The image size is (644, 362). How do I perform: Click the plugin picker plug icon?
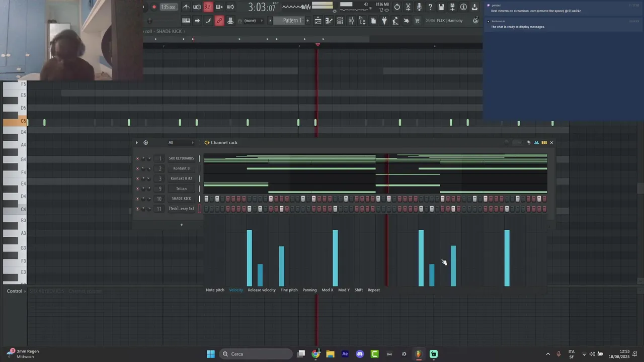pyautogui.click(x=385, y=21)
